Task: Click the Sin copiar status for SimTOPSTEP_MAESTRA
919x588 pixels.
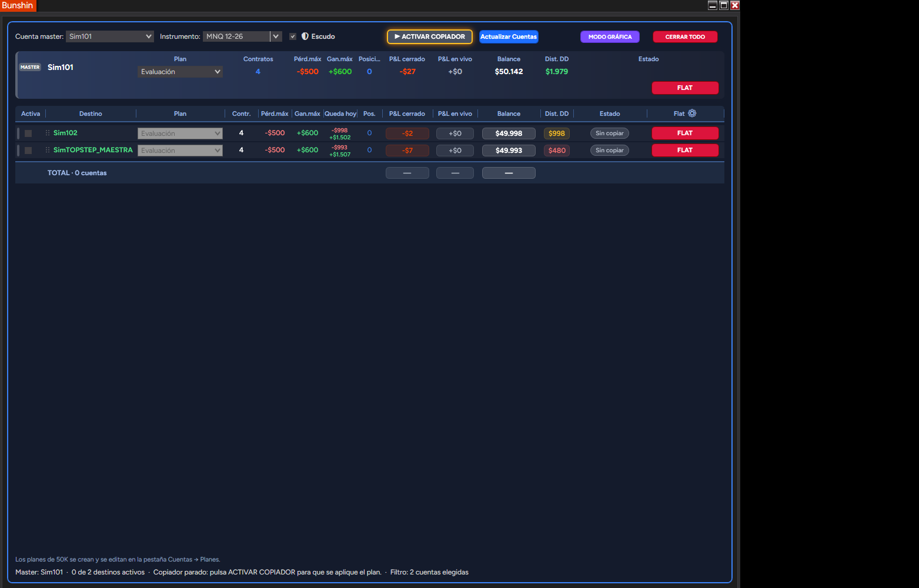Action: 609,151
